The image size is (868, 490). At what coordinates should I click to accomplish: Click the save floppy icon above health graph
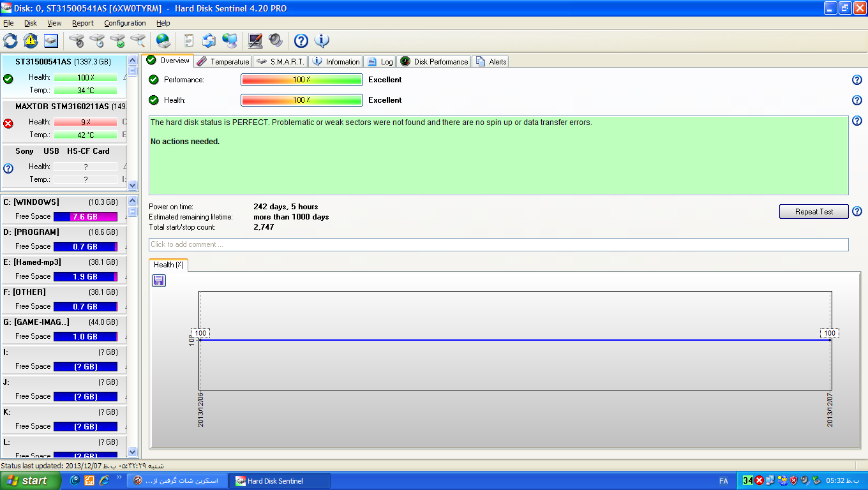159,281
